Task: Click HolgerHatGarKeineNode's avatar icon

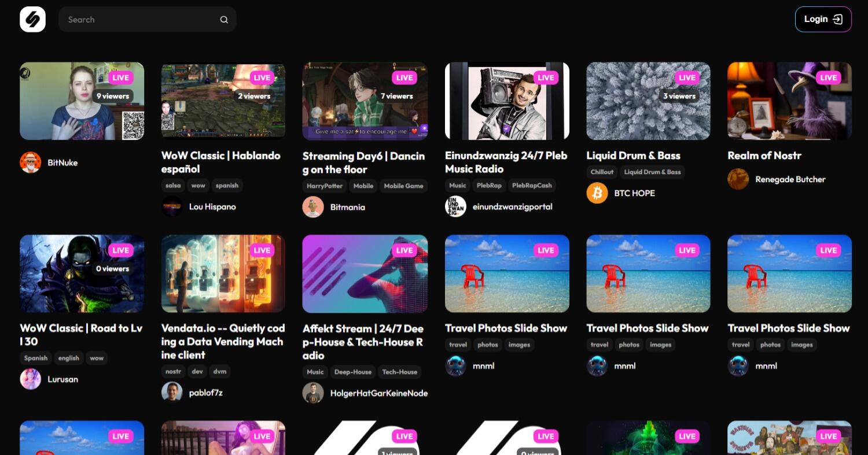Action: point(313,393)
